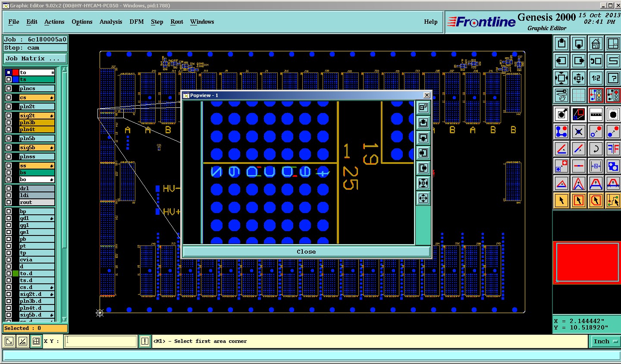This screenshot has height=364, width=621.
Task: Select the net selection arrow icon
Action: pos(613,201)
